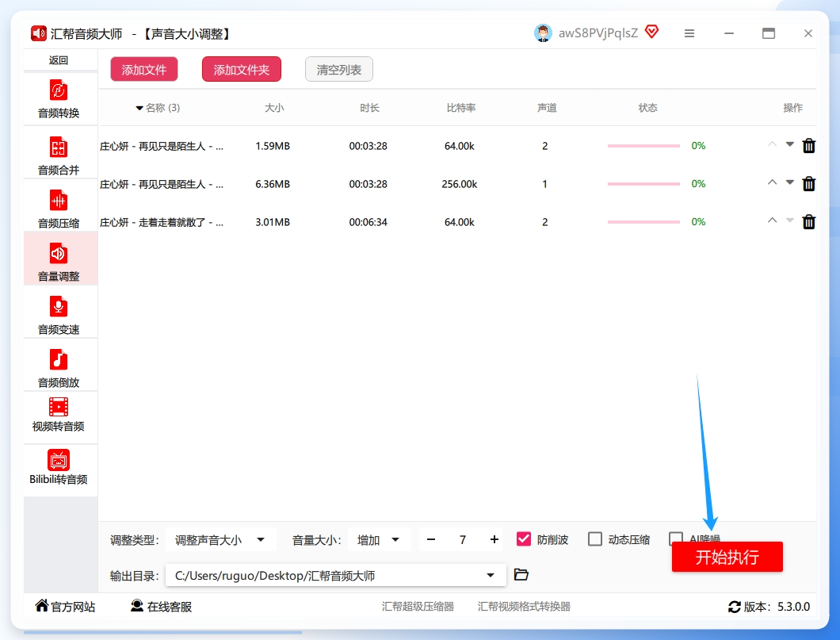Click the 添加文件 button

click(x=144, y=70)
